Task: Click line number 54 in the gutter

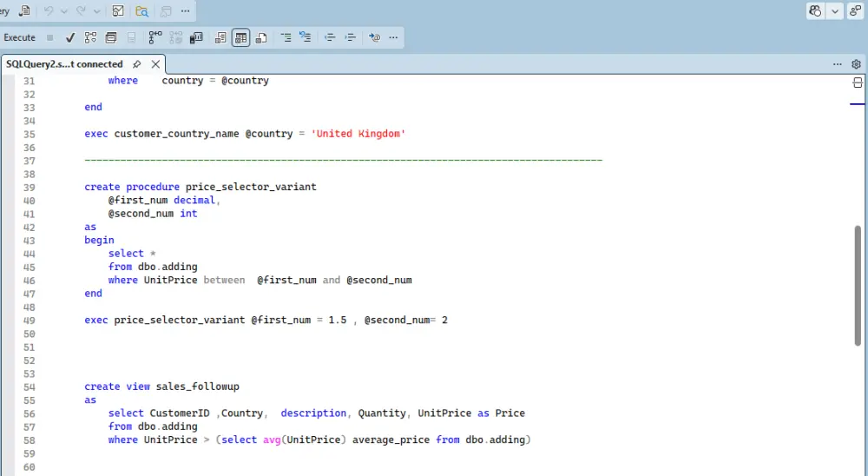Action: pyautogui.click(x=29, y=387)
